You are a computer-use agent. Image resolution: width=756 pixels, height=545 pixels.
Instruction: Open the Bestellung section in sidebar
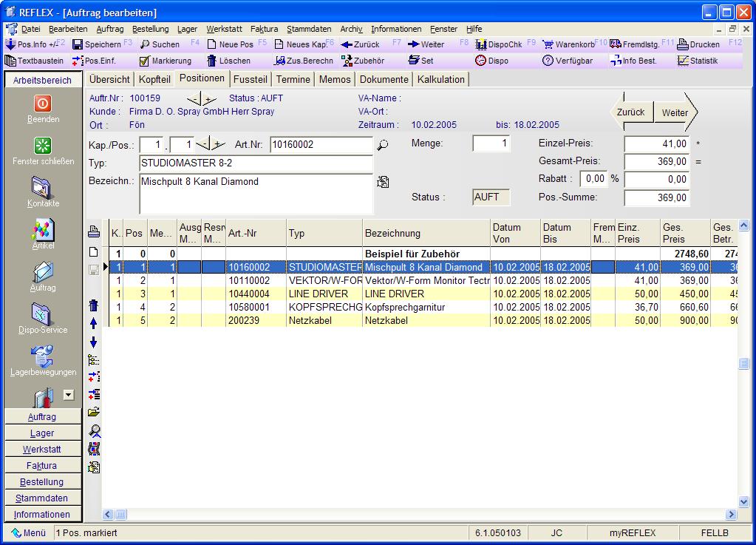(x=42, y=482)
